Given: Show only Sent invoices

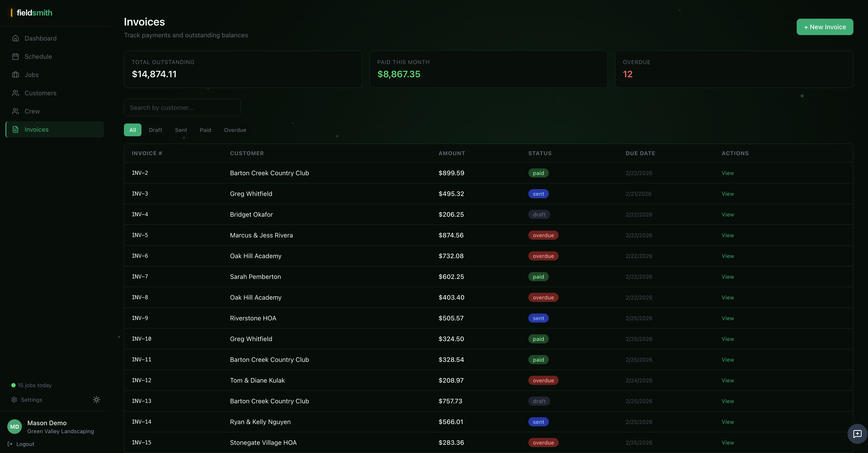Looking at the screenshot, I should coord(181,130).
